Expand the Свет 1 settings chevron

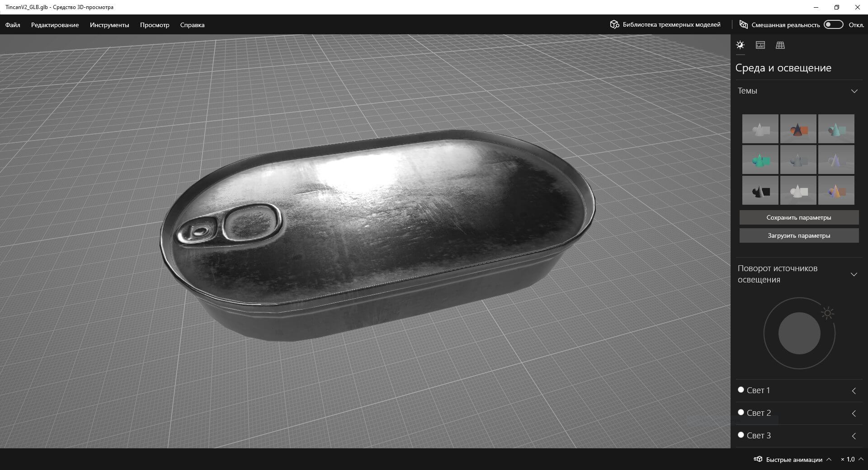point(854,391)
